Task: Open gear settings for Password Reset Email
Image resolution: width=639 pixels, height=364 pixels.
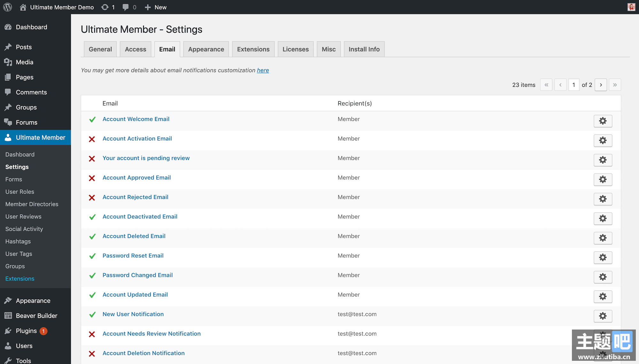Action: 603,257
